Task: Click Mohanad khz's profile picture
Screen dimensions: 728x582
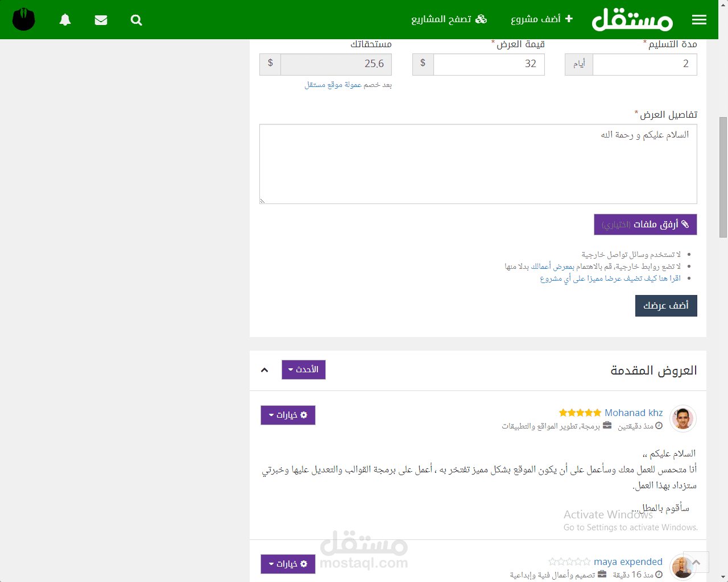Action: click(x=682, y=418)
